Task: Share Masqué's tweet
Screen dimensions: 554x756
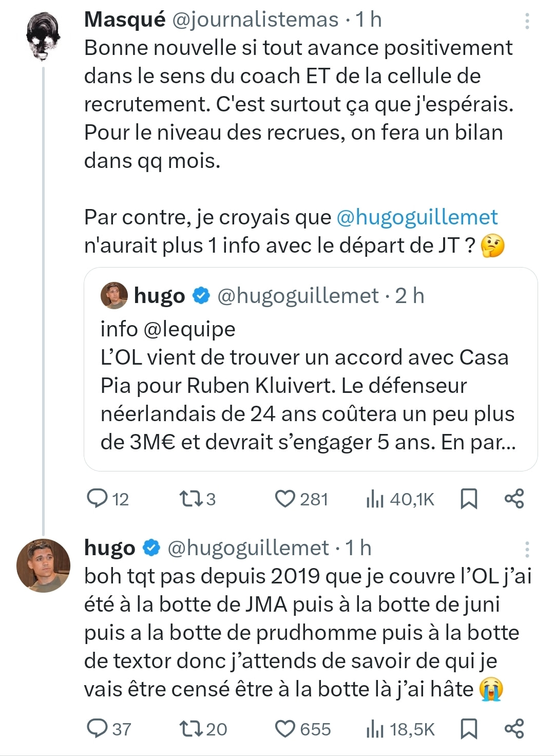Action: [514, 499]
